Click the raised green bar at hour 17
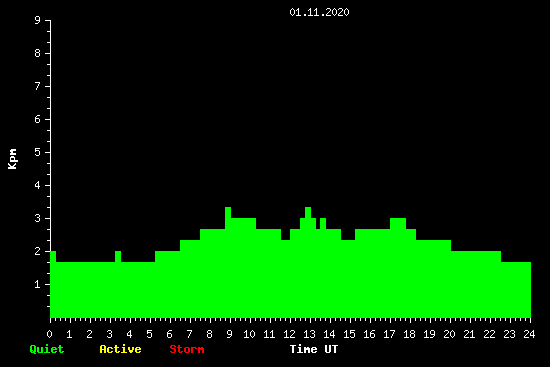Viewport: 550px width, 367px height. coord(398,223)
